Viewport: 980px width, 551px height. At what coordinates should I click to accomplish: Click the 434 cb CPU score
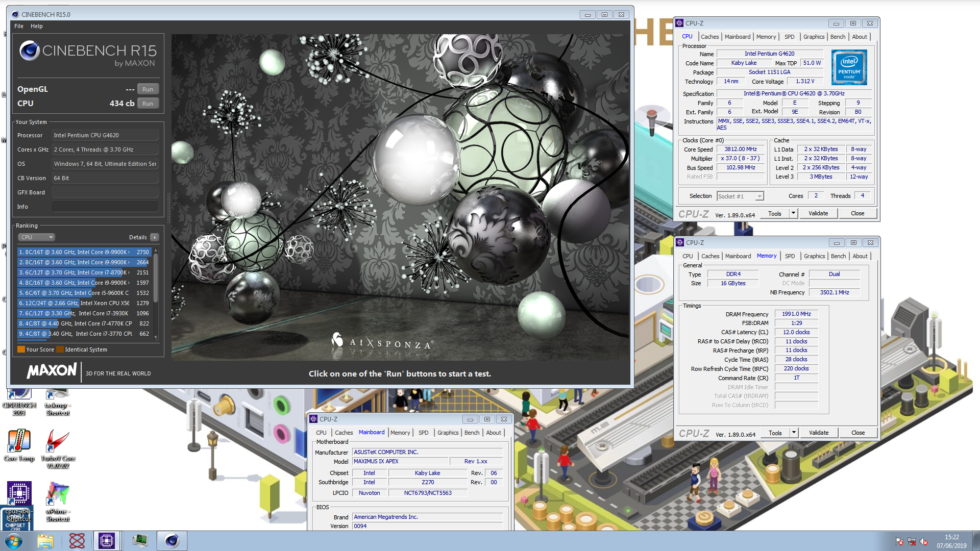click(x=122, y=103)
